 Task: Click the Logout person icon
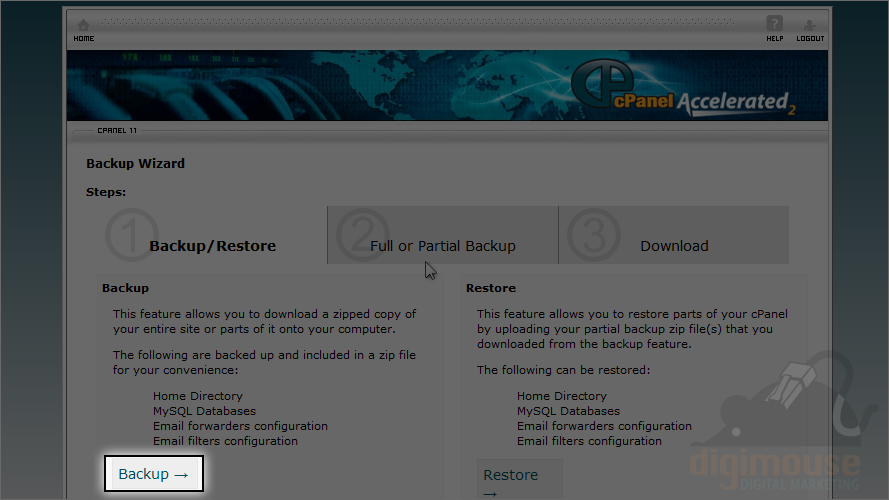point(810,25)
